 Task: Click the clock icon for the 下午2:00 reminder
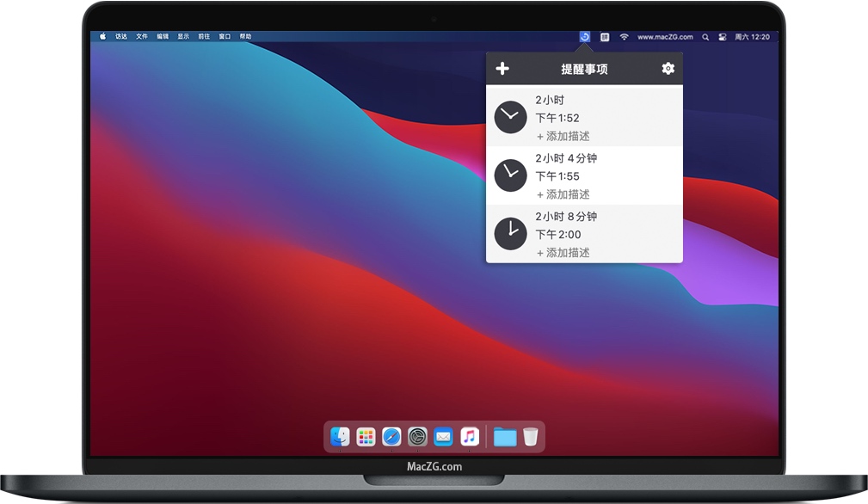point(510,233)
